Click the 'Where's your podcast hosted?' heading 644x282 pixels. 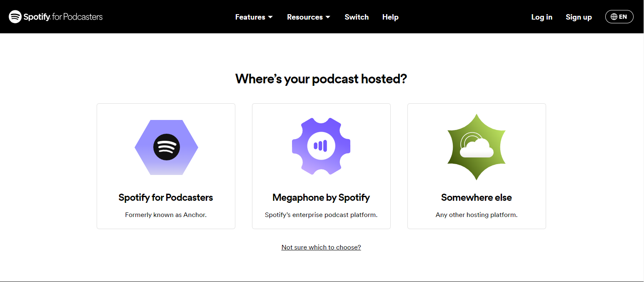[x=321, y=79]
